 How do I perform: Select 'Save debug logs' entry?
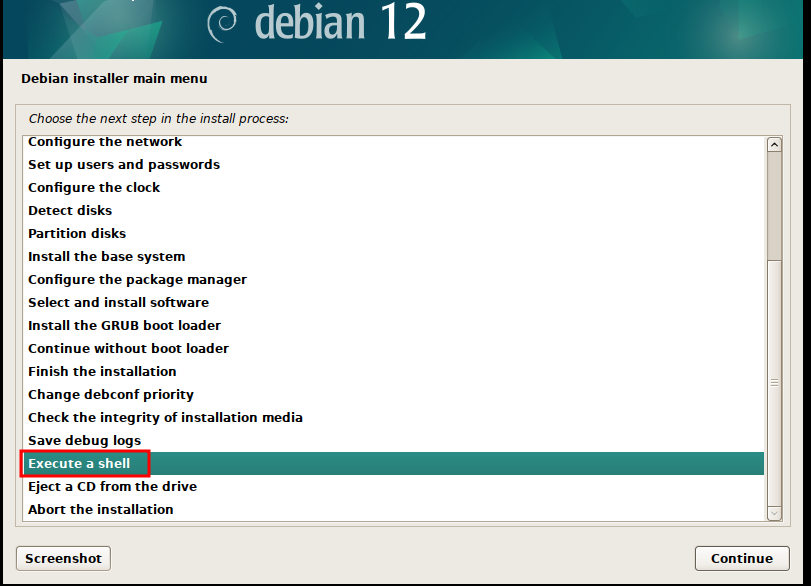coord(393,441)
